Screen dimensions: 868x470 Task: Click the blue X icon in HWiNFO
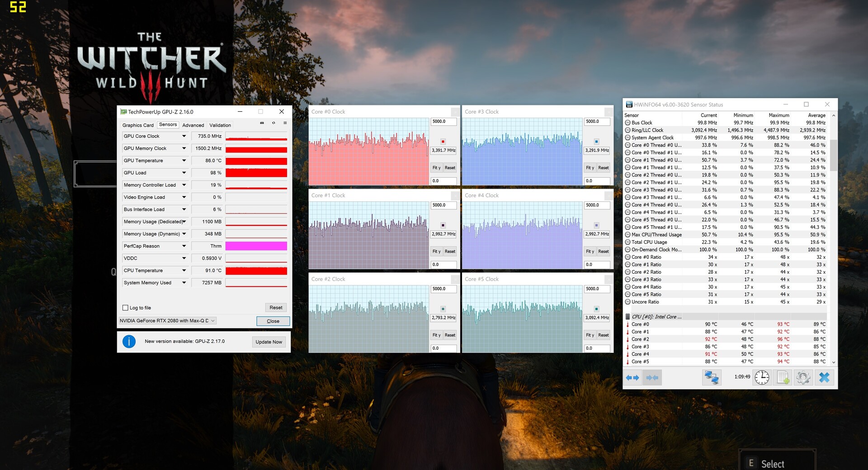[x=824, y=377]
